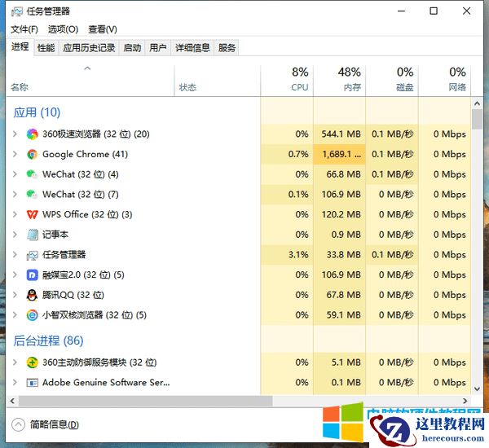The image size is (489, 448).
Task: Click the 腾讯QQ penguin icon
Action: [32, 295]
